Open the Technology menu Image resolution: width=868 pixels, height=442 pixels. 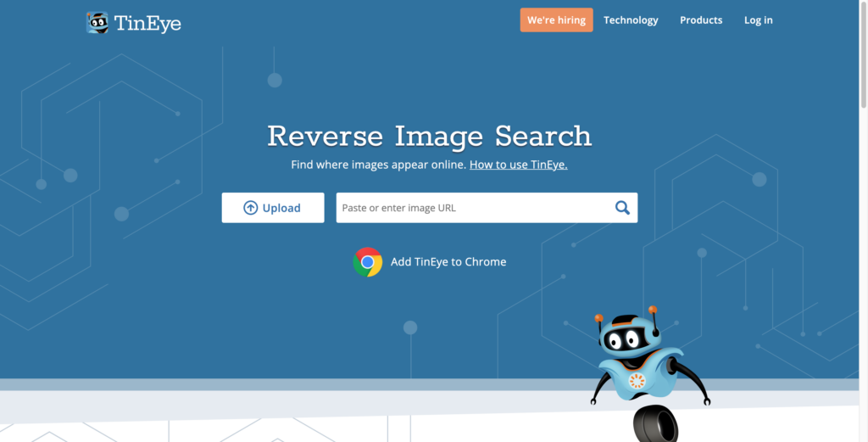(631, 20)
